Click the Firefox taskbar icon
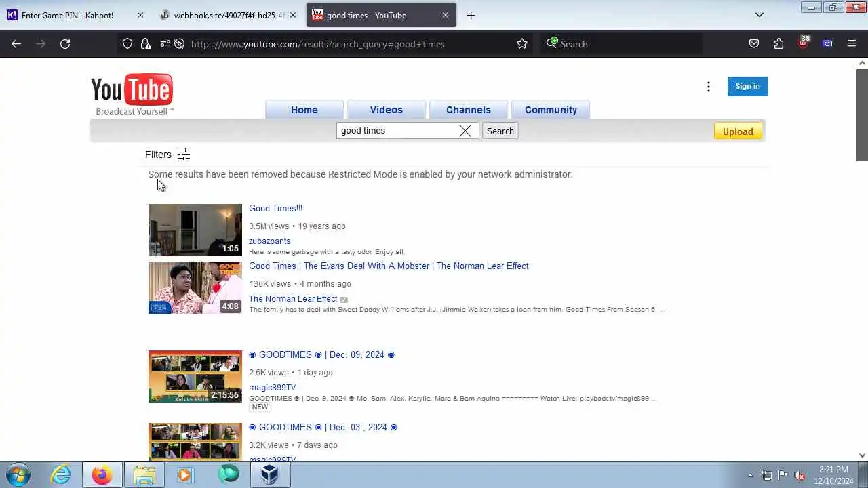 [102, 474]
